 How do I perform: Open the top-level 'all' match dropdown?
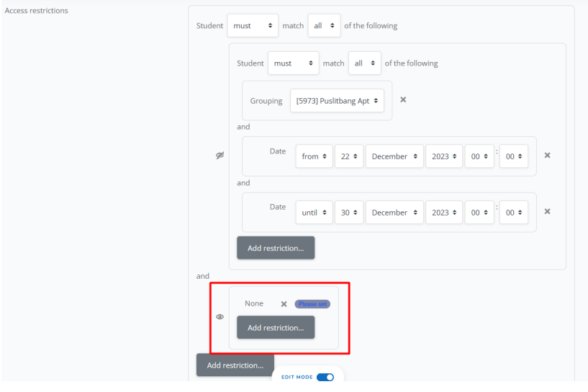[x=323, y=25]
